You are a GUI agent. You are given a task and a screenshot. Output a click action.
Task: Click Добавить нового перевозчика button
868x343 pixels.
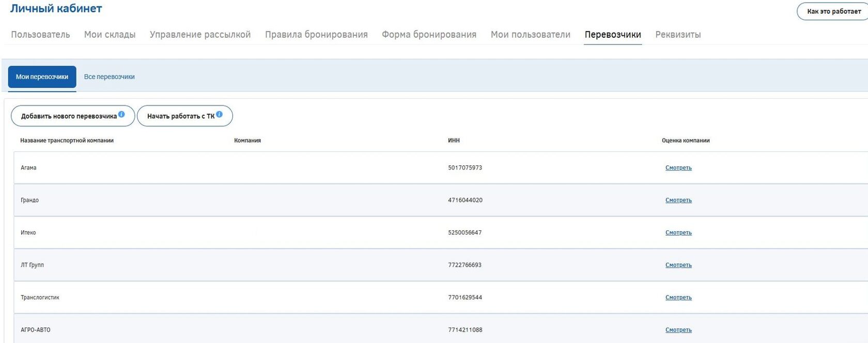coord(73,116)
